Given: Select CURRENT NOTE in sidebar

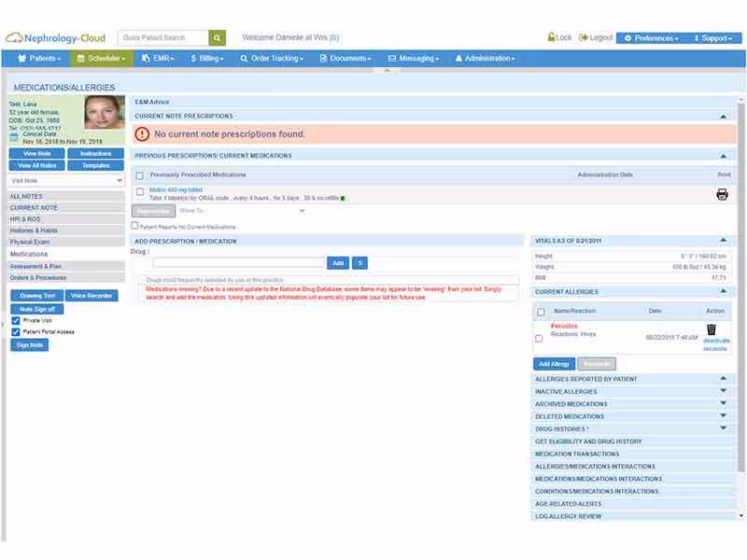Looking at the screenshot, I should click(66, 207).
